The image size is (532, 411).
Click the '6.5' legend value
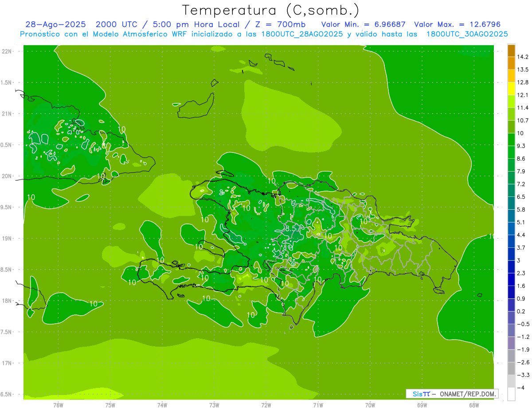click(x=521, y=197)
